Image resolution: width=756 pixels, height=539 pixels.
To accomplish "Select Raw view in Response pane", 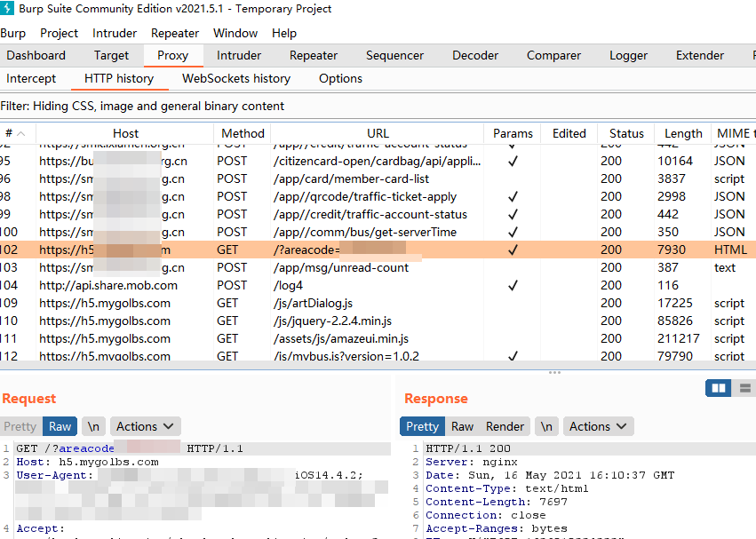I will click(462, 426).
